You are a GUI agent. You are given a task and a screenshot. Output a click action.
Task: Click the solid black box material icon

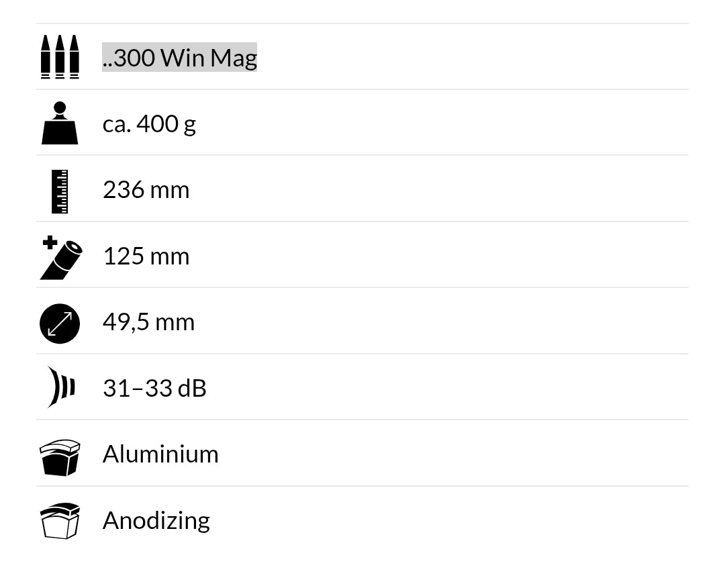(x=60, y=458)
